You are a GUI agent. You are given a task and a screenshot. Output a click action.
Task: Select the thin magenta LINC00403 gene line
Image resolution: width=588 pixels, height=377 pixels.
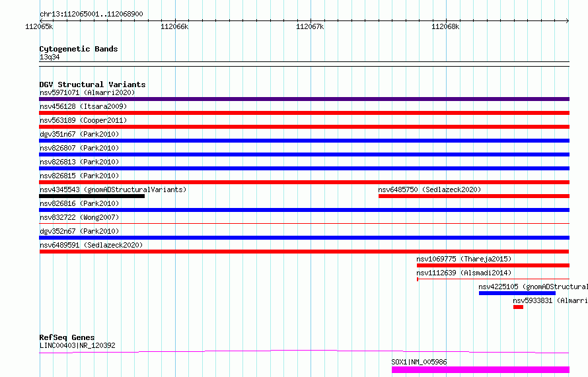pos(304,351)
